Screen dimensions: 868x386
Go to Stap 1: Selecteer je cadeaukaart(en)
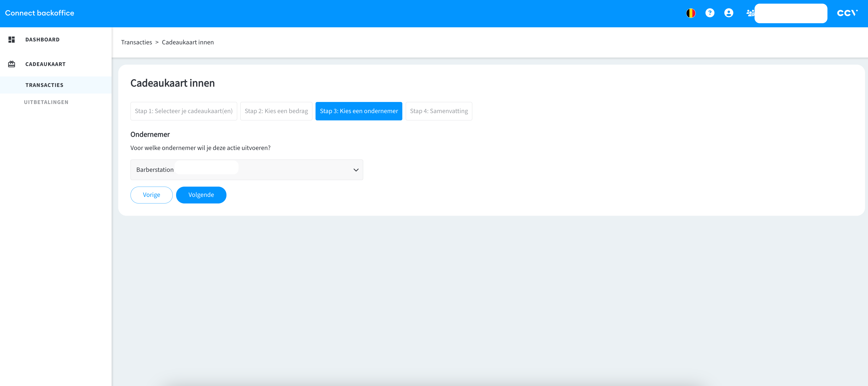tap(184, 111)
